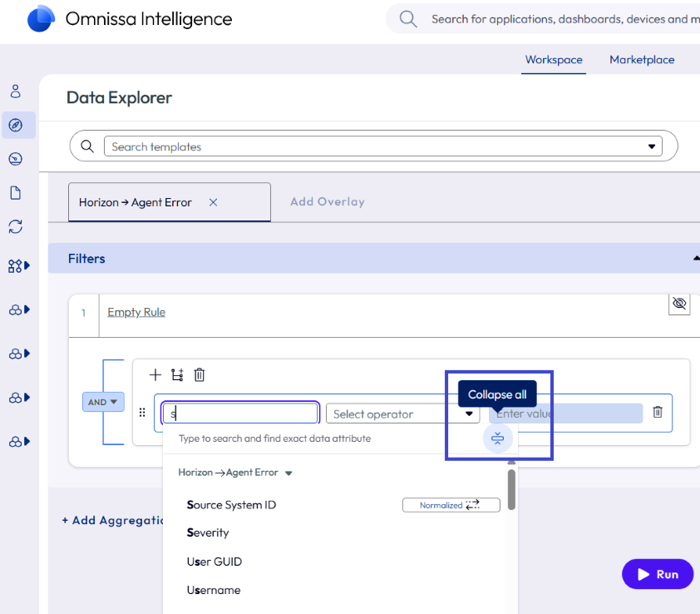
Task: Click the Empty Rule link
Action: click(x=136, y=312)
